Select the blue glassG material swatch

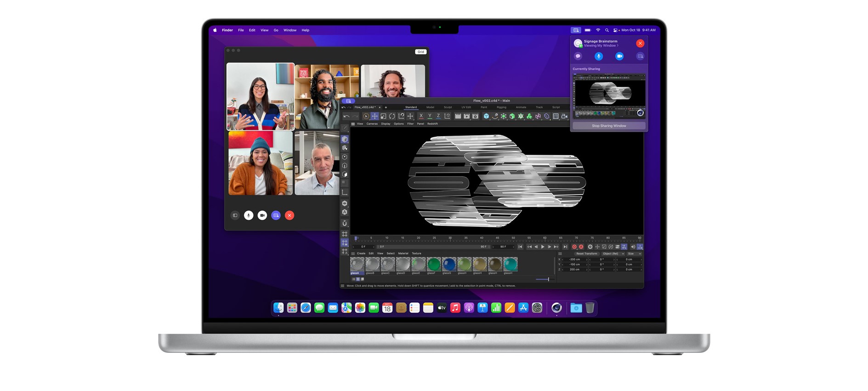tap(448, 264)
